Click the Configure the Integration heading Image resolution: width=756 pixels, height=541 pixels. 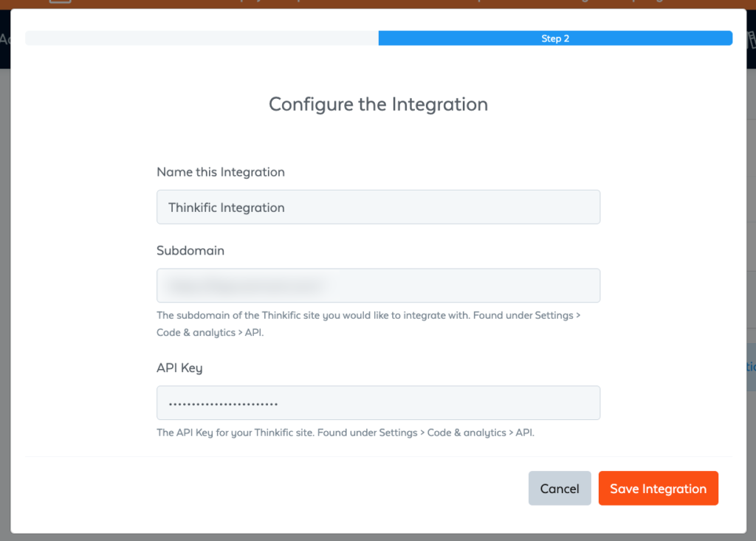tap(379, 104)
